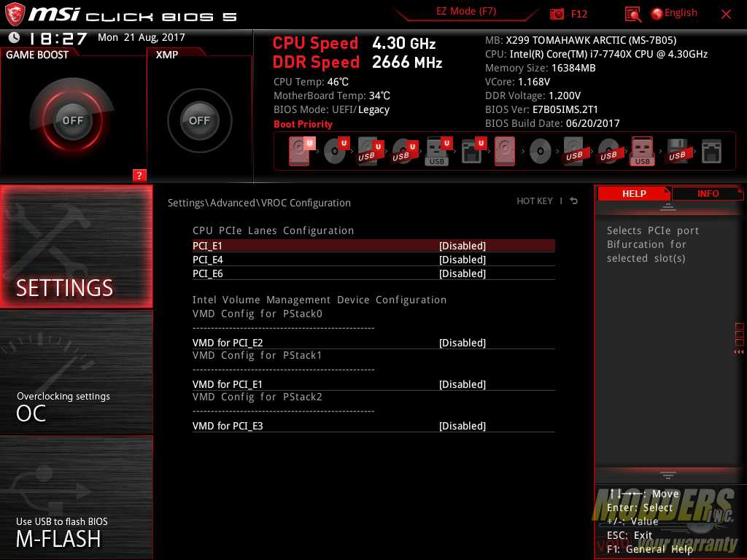Viewport: 747px width, 560px height.
Task: Click the Intel Volume Management Device Configuration heading
Action: click(320, 300)
